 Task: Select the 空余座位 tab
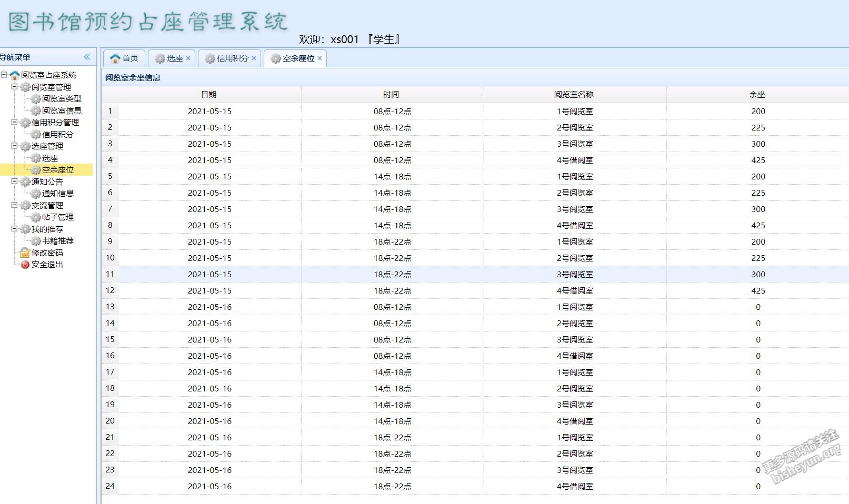click(x=295, y=58)
